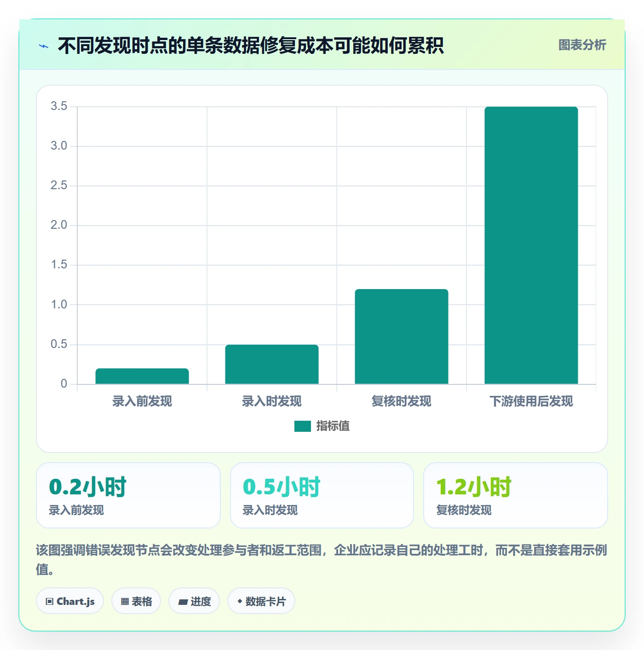Toggle the 指标值 legend color box
This screenshot has width=644, height=650.
(x=303, y=426)
